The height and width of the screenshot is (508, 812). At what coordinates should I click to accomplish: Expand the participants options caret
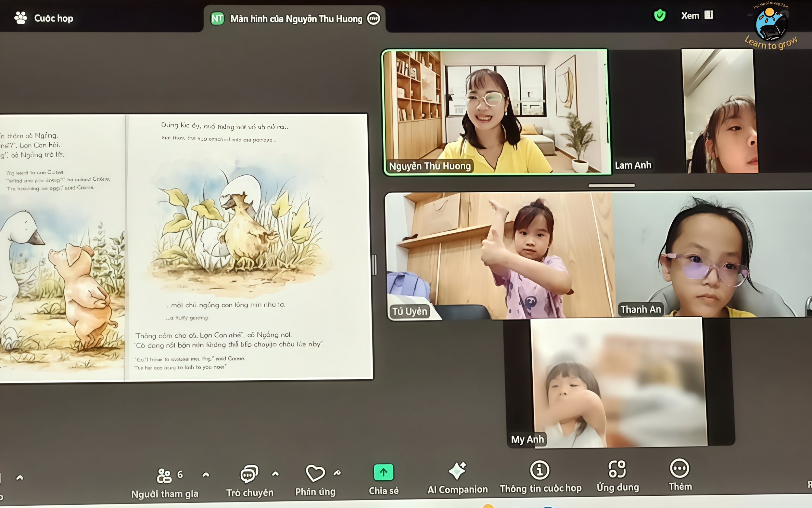tap(206, 475)
